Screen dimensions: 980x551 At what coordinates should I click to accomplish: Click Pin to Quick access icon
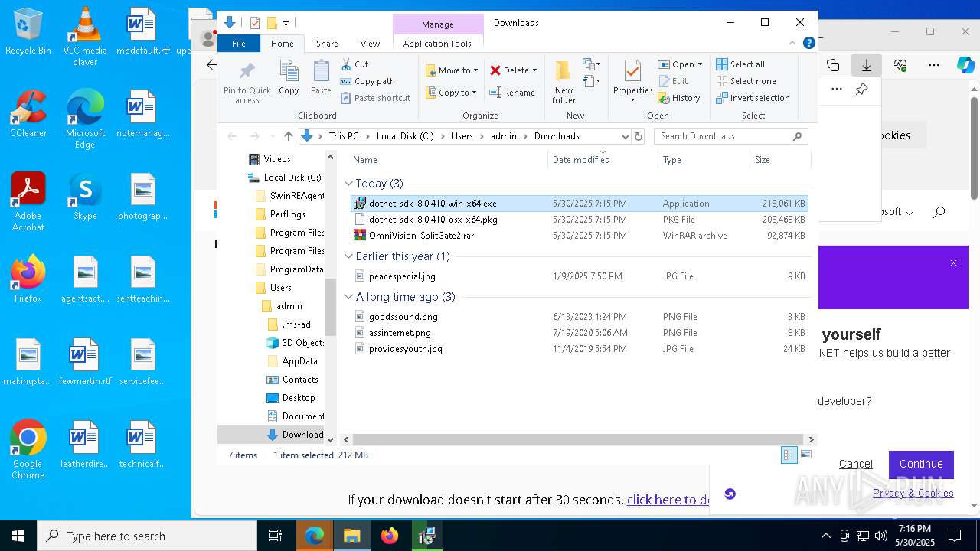tap(247, 83)
